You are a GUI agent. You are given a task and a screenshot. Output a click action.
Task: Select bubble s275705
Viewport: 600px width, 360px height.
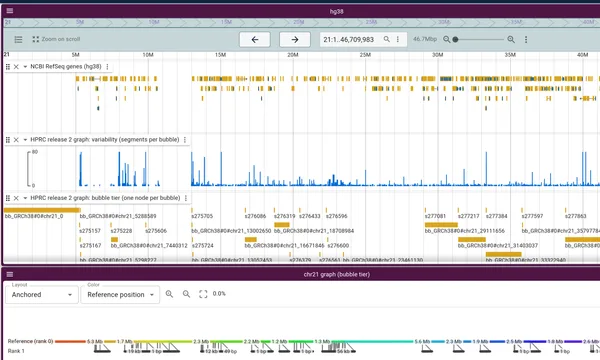coord(202,216)
